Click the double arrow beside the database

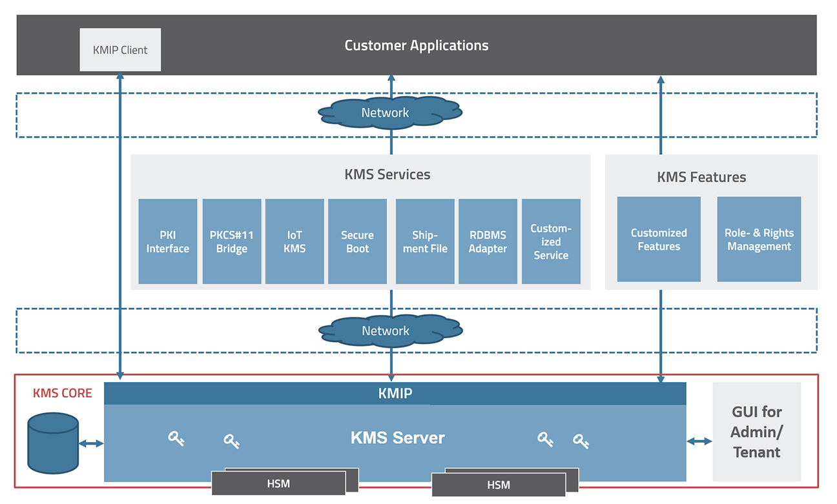(x=91, y=443)
